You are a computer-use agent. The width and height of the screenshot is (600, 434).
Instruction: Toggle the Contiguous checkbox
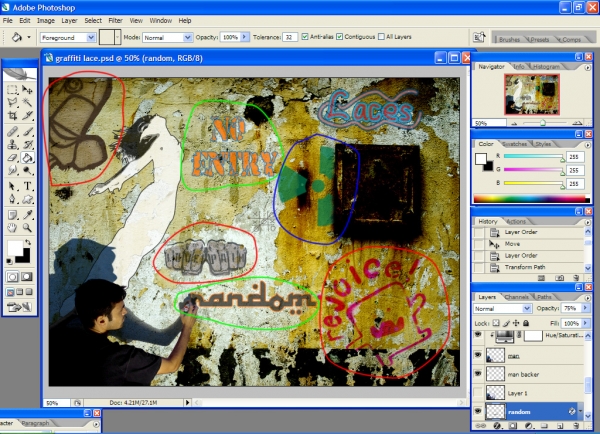(339, 37)
